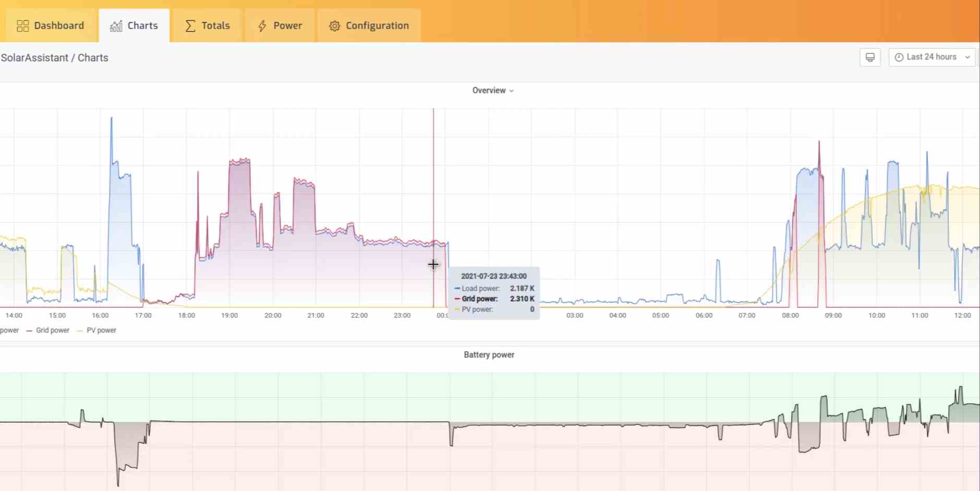Click the Charts tab bar-graph icon
This screenshot has width=980, height=491.
116,26
